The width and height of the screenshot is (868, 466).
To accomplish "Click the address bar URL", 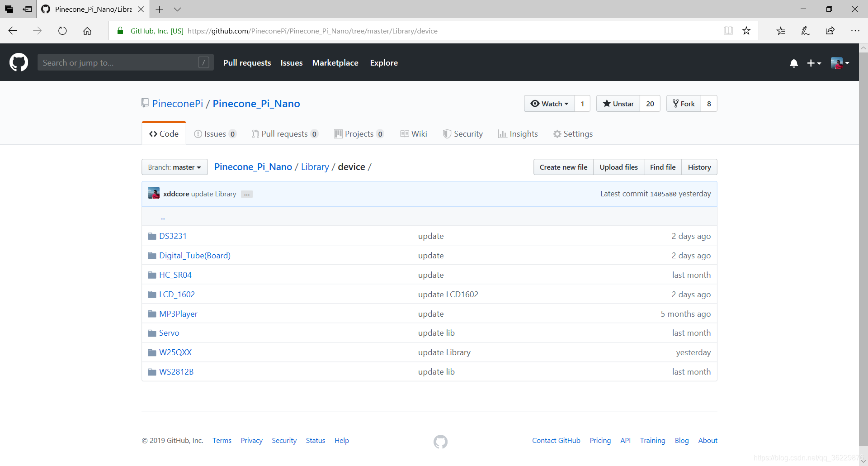I will tap(312, 31).
